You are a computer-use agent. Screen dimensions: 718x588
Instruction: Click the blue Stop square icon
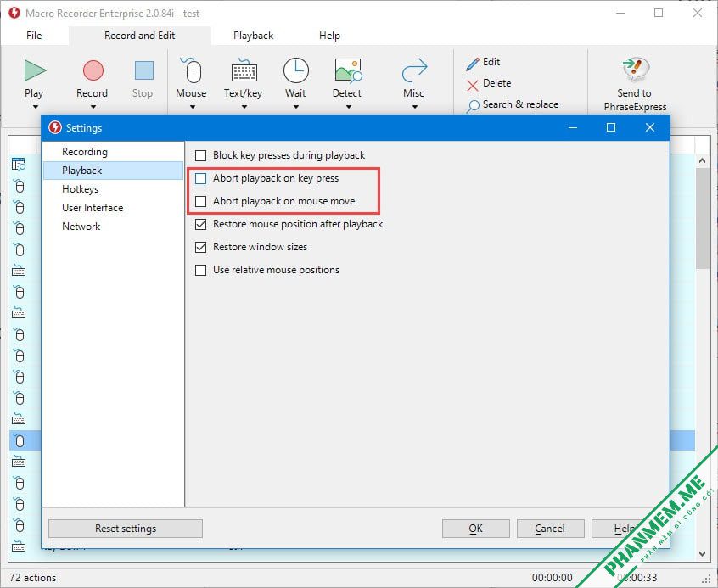143,70
